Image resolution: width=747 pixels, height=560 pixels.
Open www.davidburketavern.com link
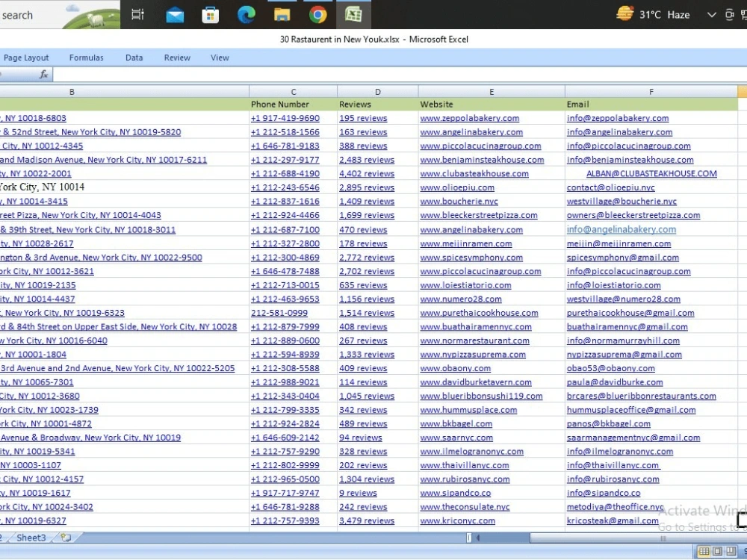tap(475, 382)
